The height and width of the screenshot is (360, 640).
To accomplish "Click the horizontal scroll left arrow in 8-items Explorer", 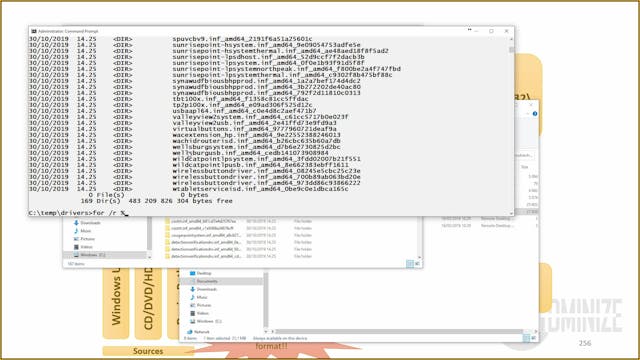I will [272, 331].
